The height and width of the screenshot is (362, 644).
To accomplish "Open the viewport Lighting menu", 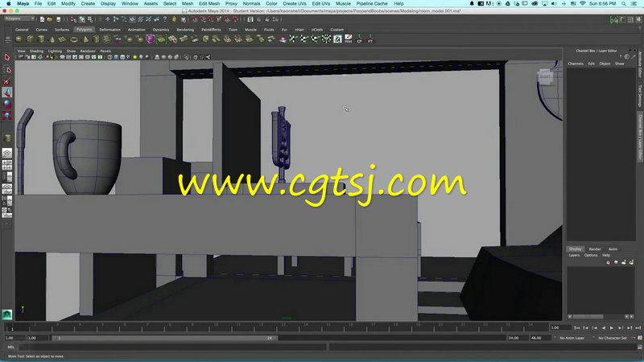I will [x=55, y=51].
